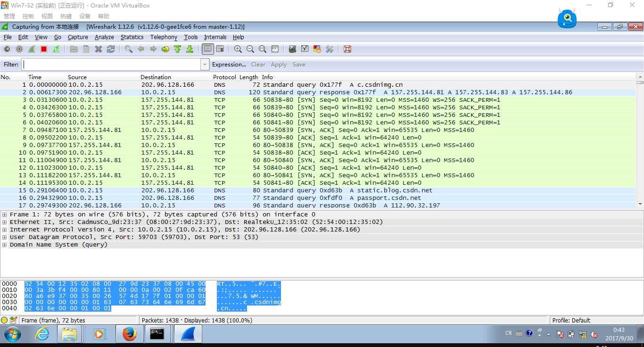The image size is (644, 347).
Task: Edit capture filters toolbar icon
Action: [293, 49]
